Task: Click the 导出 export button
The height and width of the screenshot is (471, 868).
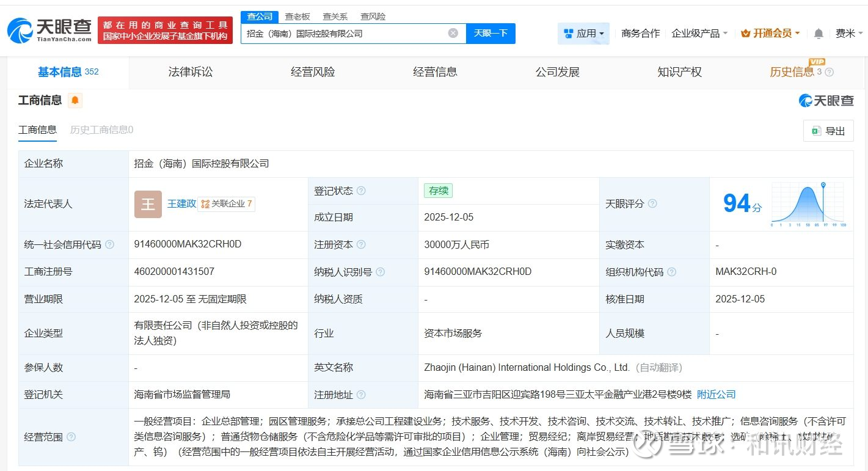Action: 828,131
